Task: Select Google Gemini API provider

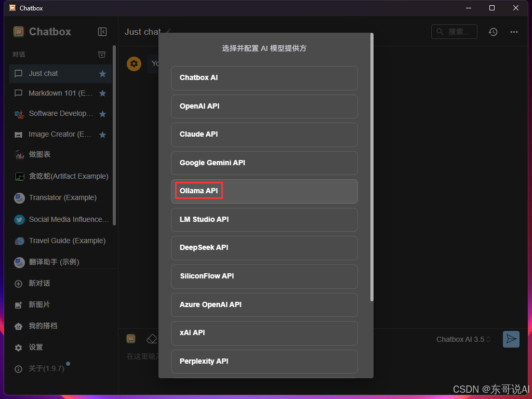Action: [x=264, y=163]
